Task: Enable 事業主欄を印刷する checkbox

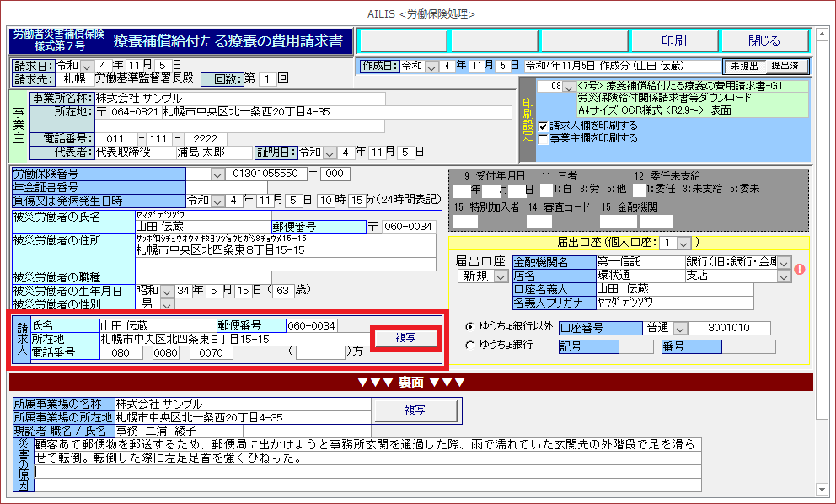Action: click(544, 138)
